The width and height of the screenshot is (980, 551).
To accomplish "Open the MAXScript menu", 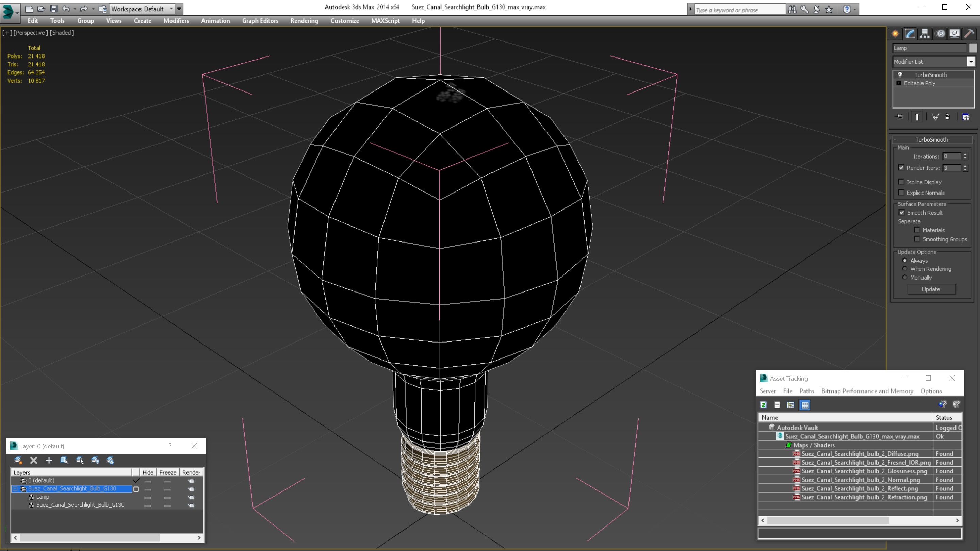I will [x=386, y=21].
